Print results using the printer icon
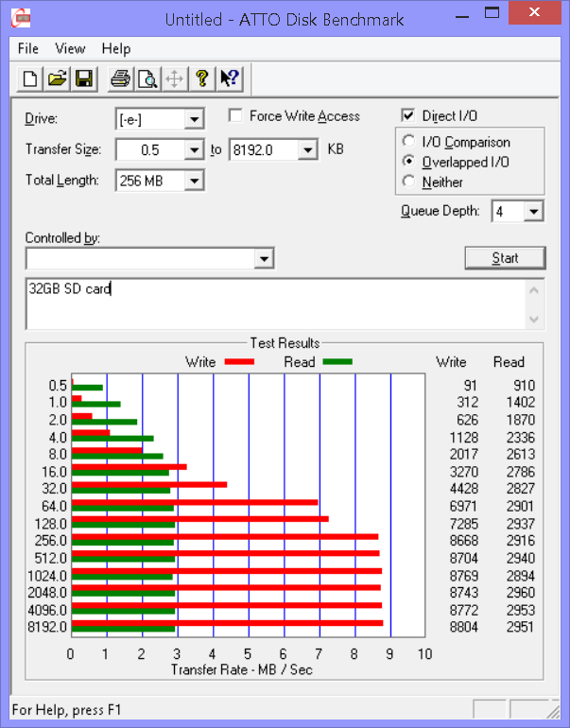 pos(121,78)
